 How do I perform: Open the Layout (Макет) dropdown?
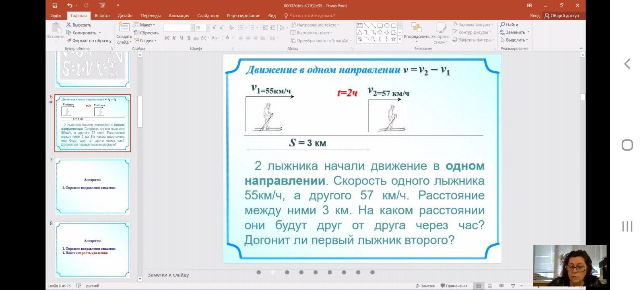144,25
